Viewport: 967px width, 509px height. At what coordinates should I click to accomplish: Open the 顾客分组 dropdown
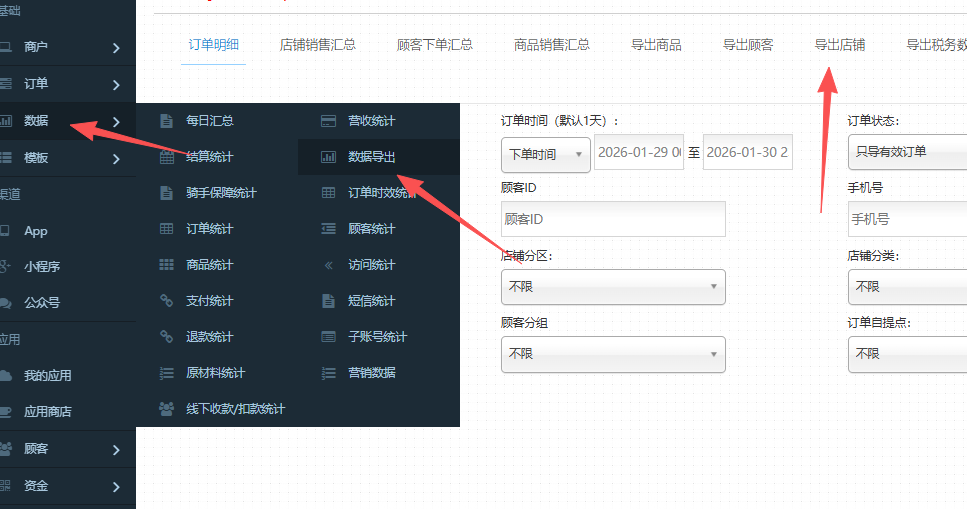click(x=612, y=354)
